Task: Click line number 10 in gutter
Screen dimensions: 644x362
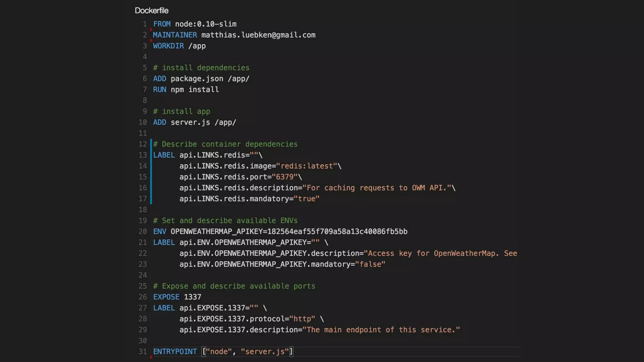Action: pyautogui.click(x=142, y=122)
